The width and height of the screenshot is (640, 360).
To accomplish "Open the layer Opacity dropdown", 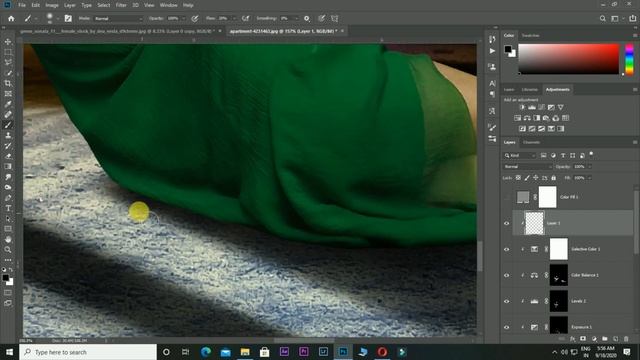I will click(589, 167).
